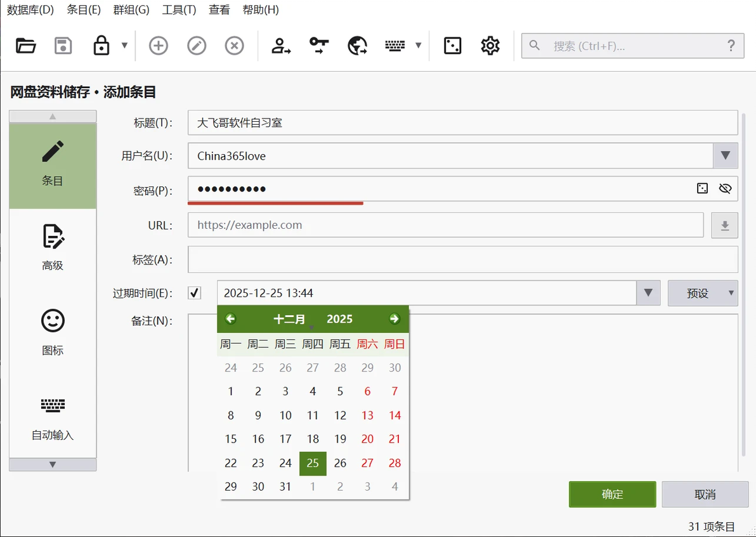This screenshot has width=756, height=537.
Task: Click the 取消 cancel button
Action: (x=705, y=494)
